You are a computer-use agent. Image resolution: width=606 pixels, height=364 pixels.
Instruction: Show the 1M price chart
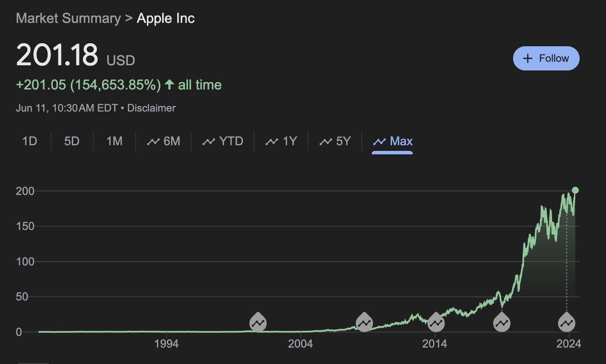click(114, 141)
